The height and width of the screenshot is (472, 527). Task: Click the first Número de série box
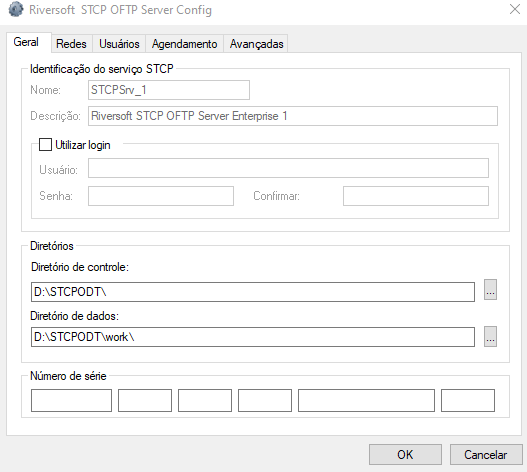(x=71, y=400)
